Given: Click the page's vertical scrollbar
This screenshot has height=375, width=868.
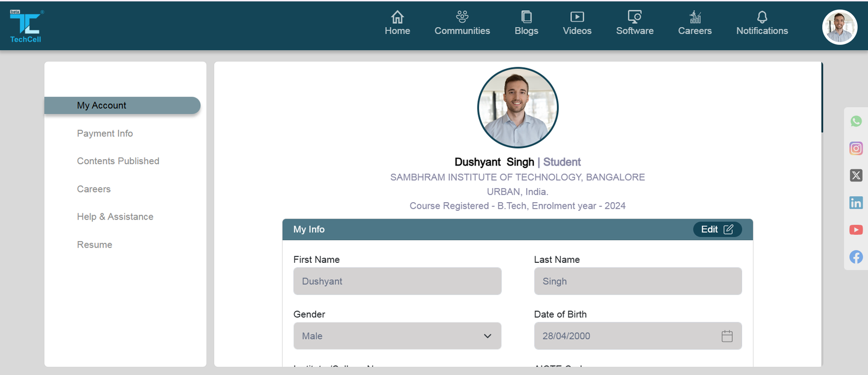Looking at the screenshot, I should click(822, 98).
